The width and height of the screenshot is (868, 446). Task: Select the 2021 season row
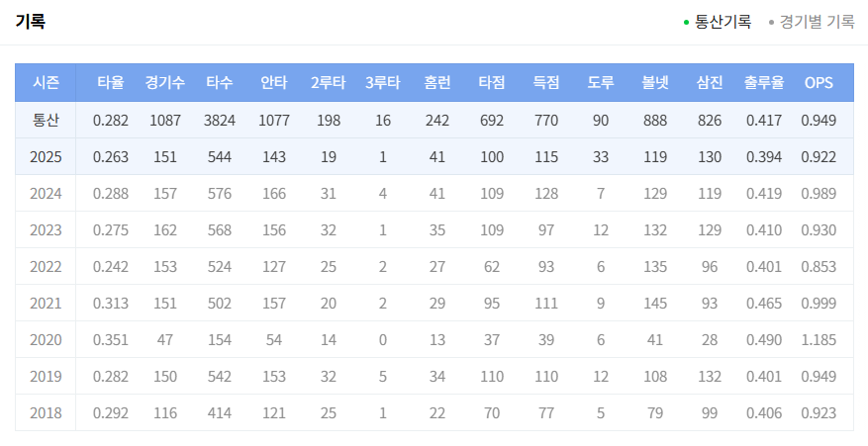[46, 304]
